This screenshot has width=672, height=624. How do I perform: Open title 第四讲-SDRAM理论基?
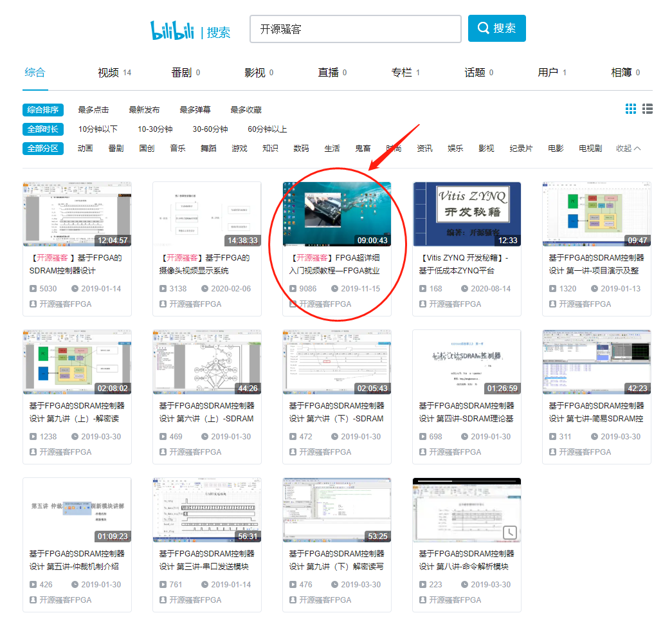pyautogui.click(x=466, y=412)
